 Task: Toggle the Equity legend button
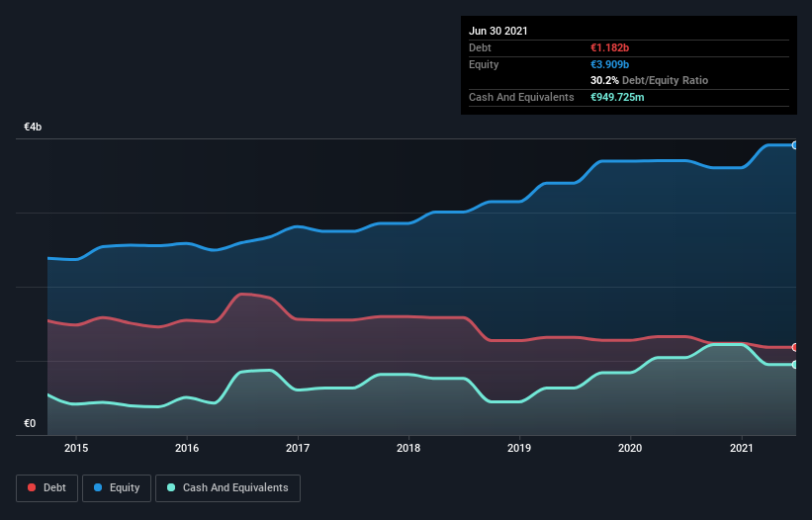click(117, 488)
